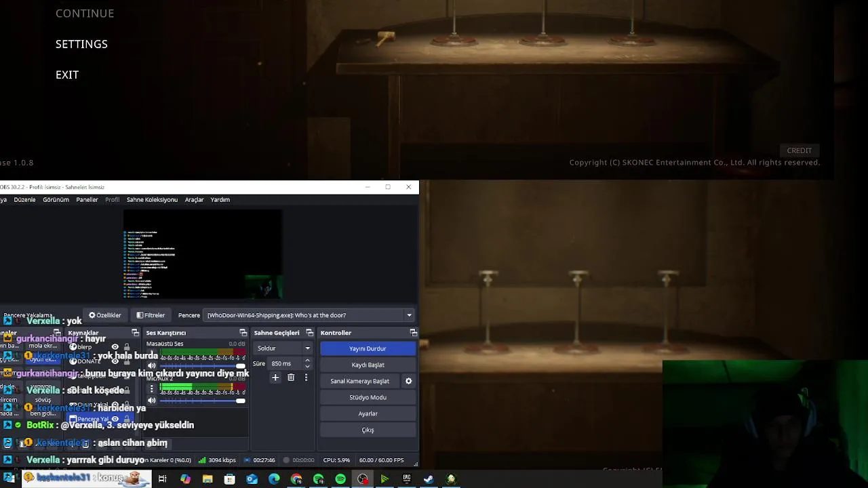Stop streaming with Yayını Durdur
The height and width of the screenshot is (488, 868).
(368, 348)
